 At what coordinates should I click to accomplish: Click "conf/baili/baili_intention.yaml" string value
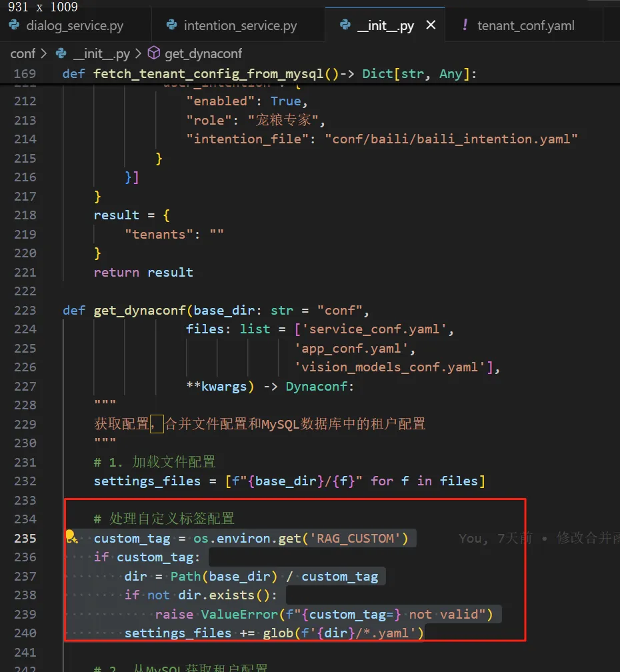click(x=451, y=139)
